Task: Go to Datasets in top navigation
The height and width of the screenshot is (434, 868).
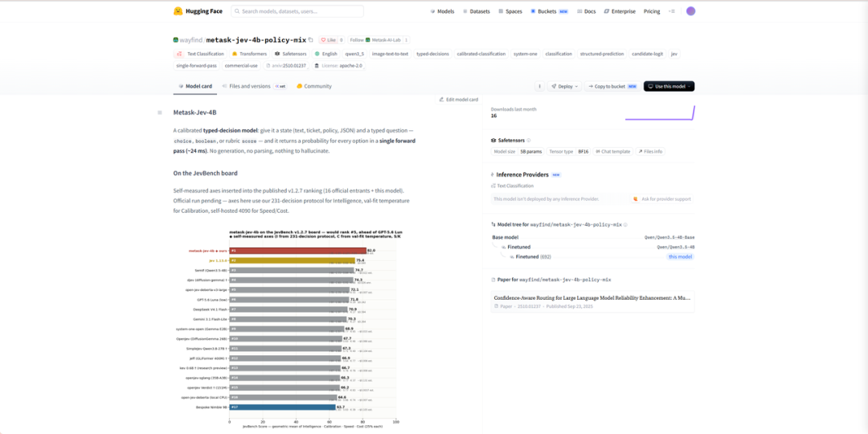Action: 476,11
